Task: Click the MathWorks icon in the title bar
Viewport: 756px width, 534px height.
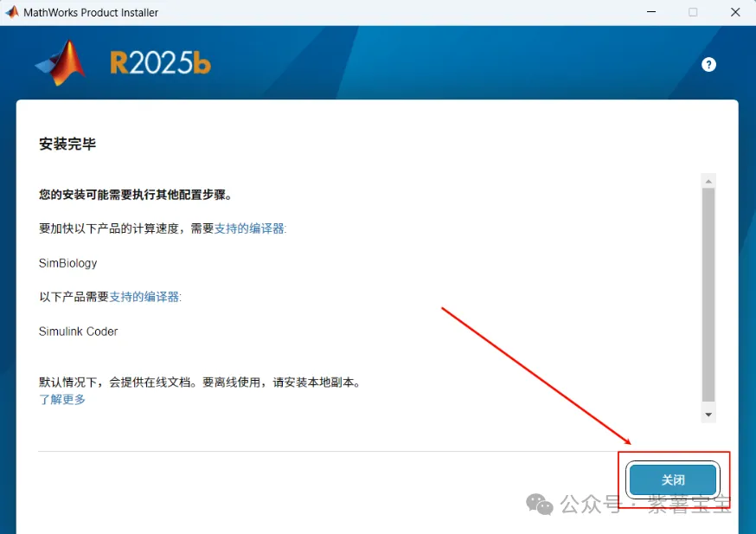Action: 12,12
